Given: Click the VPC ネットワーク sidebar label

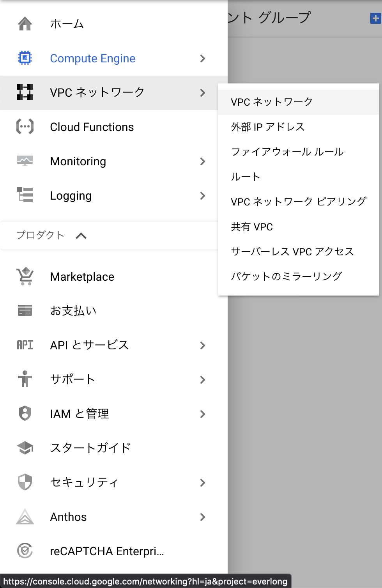Looking at the screenshot, I should pyautogui.click(x=97, y=92).
